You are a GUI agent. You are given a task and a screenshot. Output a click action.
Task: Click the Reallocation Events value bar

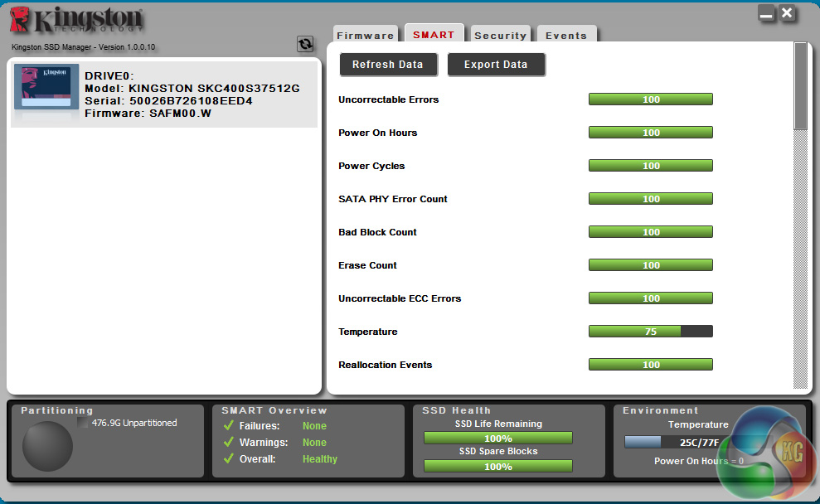pyautogui.click(x=651, y=365)
